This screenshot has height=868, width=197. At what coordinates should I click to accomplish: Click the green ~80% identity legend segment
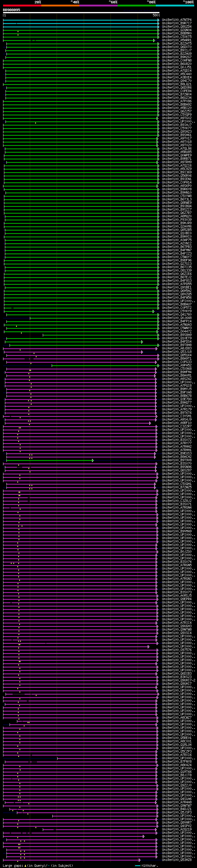pos(137,6)
